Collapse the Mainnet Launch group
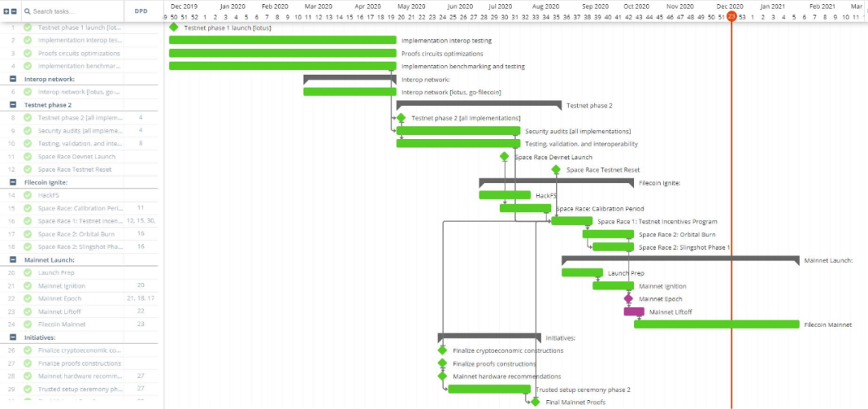The width and height of the screenshot is (868, 409). (x=13, y=260)
